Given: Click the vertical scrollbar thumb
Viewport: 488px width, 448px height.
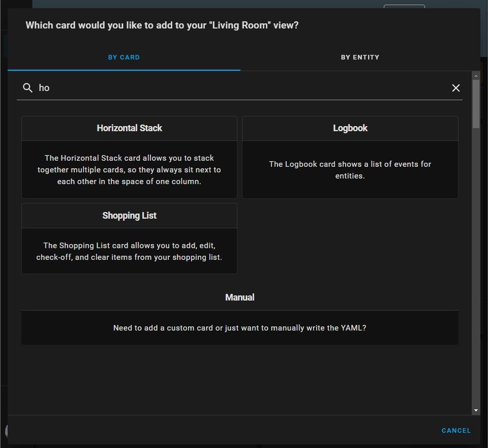Looking at the screenshot, I should (x=476, y=104).
